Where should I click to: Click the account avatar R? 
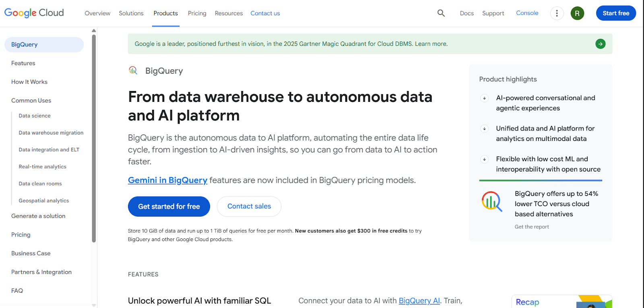[577, 13]
